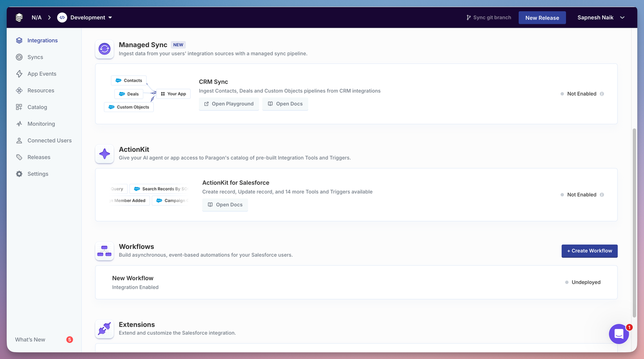644x359 pixels.
Task: Click the Connected Users person icon
Action: click(19, 140)
